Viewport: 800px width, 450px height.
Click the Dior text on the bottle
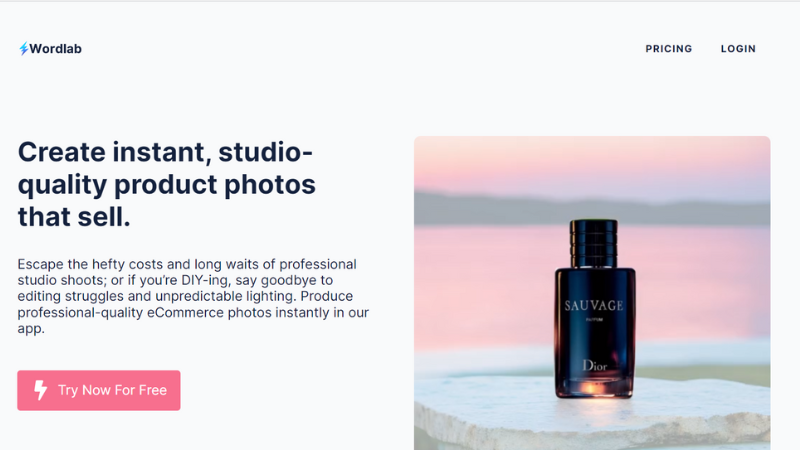click(595, 365)
